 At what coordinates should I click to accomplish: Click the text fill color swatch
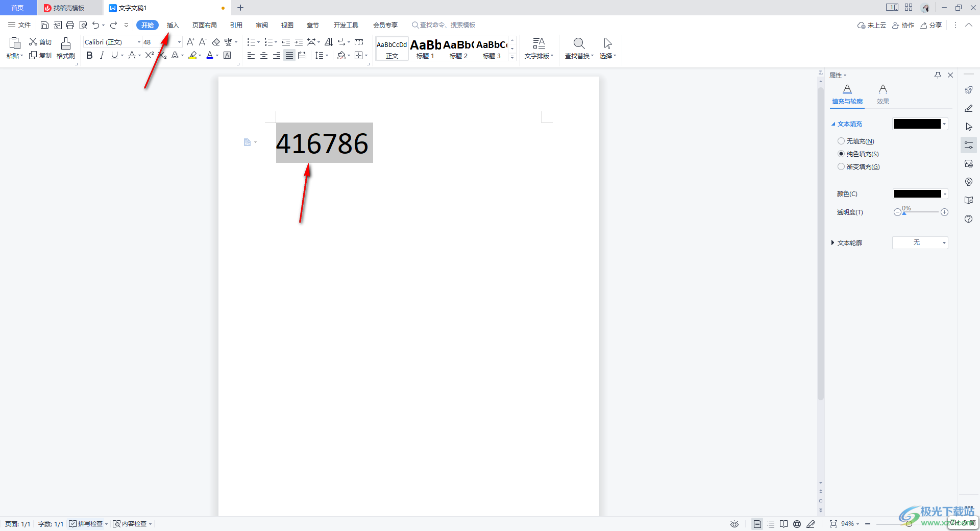click(917, 124)
